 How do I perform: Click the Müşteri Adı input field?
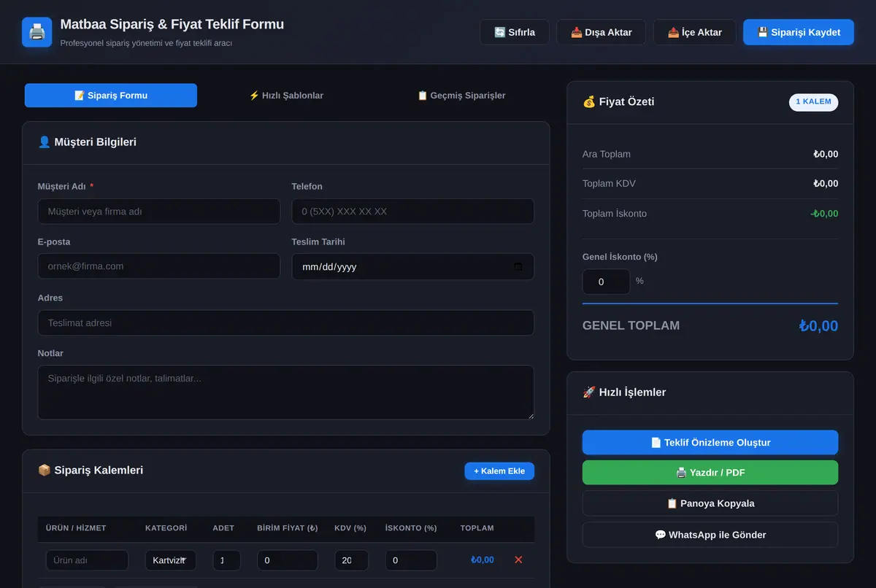pyautogui.click(x=159, y=212)
